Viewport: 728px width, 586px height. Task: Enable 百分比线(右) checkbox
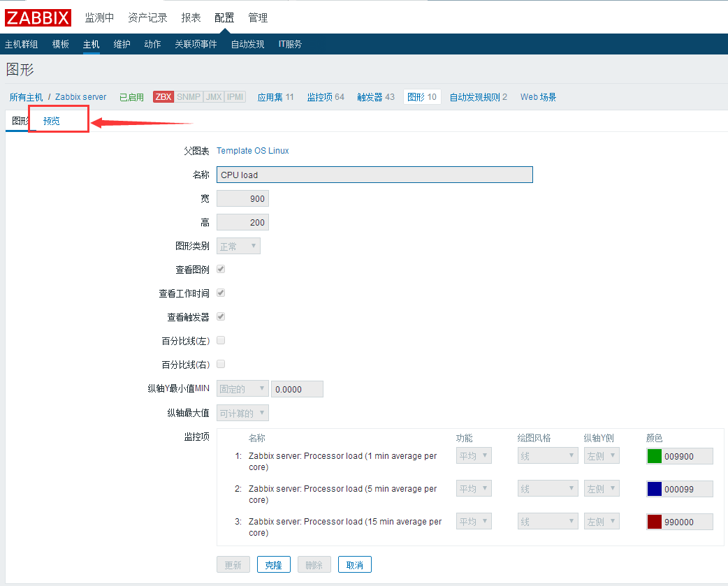click(221, 364)
